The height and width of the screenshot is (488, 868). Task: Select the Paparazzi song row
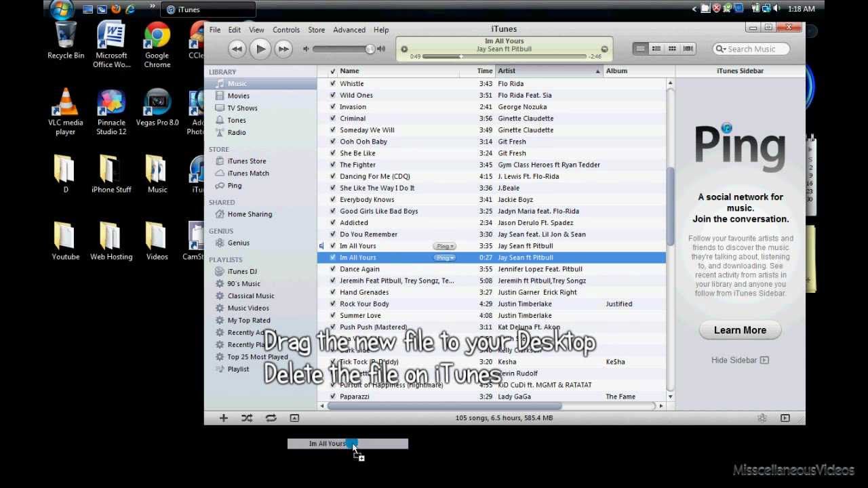click(492, 396)
